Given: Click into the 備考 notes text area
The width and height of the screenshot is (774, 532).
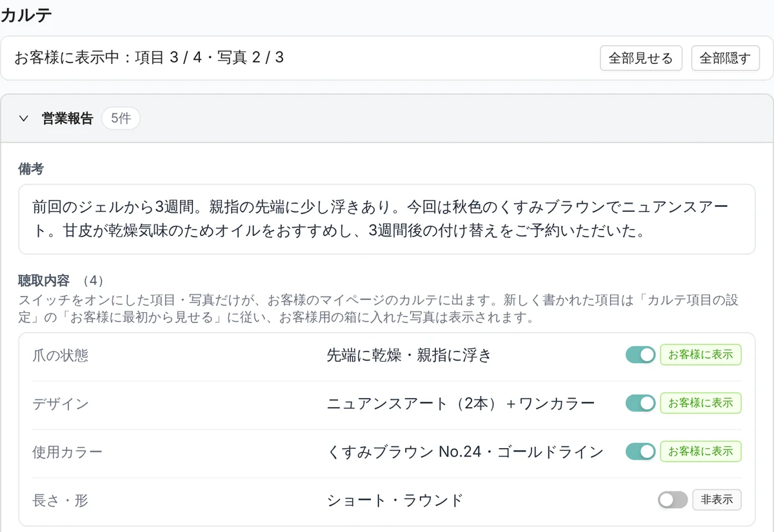Looking at the screenshot, I should click(387, 219).
